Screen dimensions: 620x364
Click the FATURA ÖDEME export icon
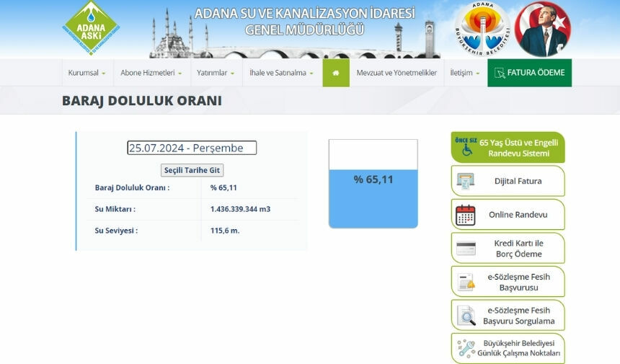tap(498, 73)
